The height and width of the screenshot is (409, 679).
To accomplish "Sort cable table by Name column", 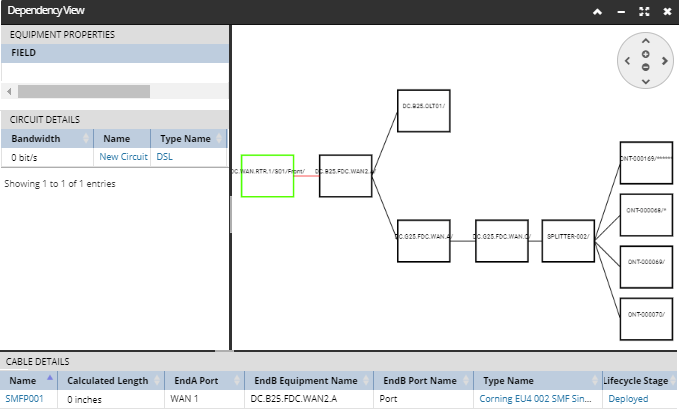I will (x=29, y=380).
